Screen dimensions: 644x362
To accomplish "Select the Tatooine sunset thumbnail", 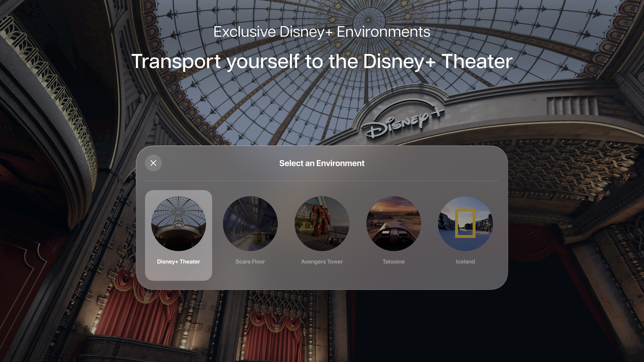I will [394, 224].
